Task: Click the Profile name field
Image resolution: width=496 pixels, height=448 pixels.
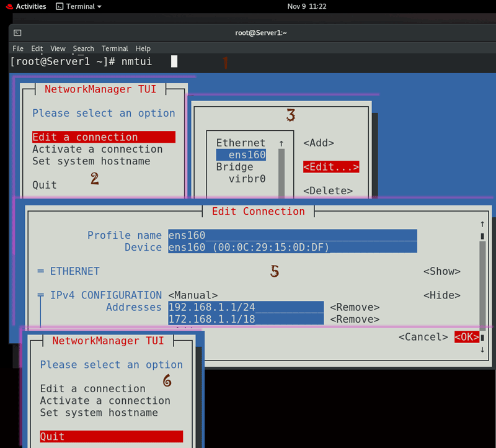Action: tap(293, 235)
